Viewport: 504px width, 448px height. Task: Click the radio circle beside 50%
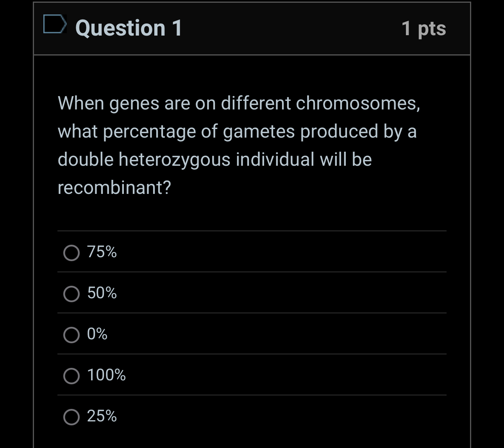point(71,294)
